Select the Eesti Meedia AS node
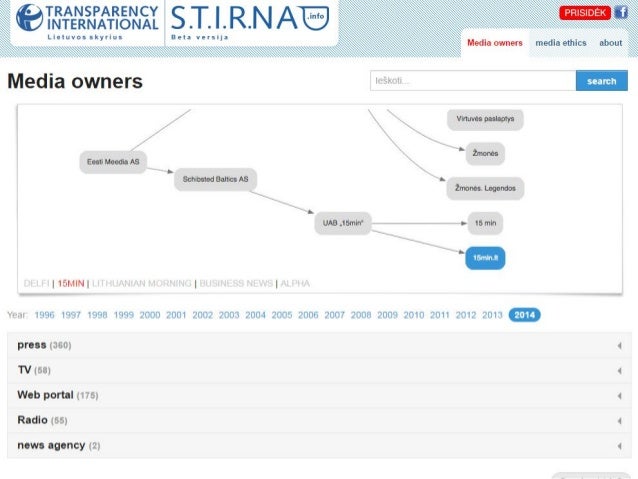Viewport: 638px width, 479px height. click(x=113, y=162)
